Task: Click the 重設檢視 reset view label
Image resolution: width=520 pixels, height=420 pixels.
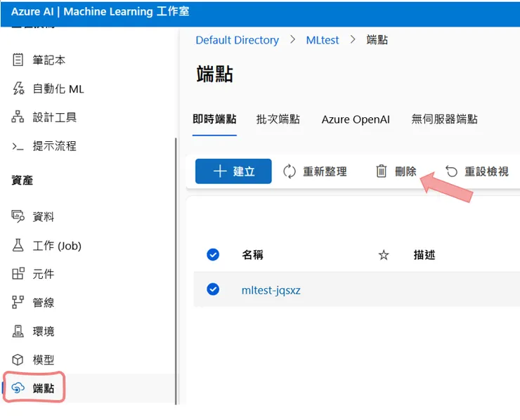Action: tap(486, 171)
